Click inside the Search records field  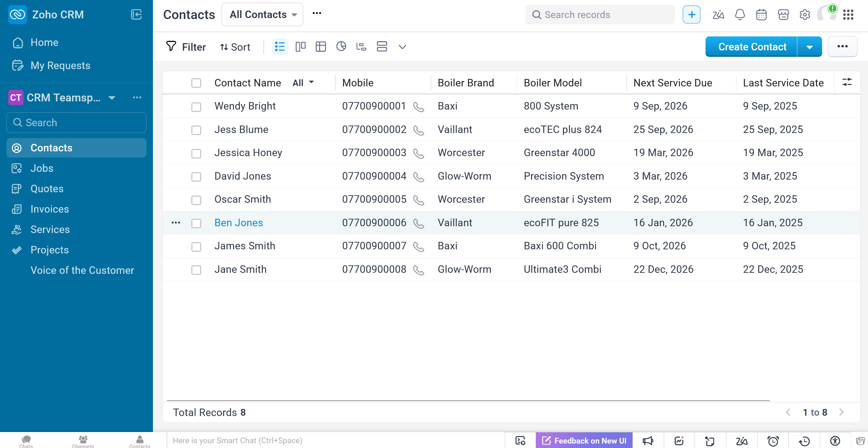tap(600, 15)
